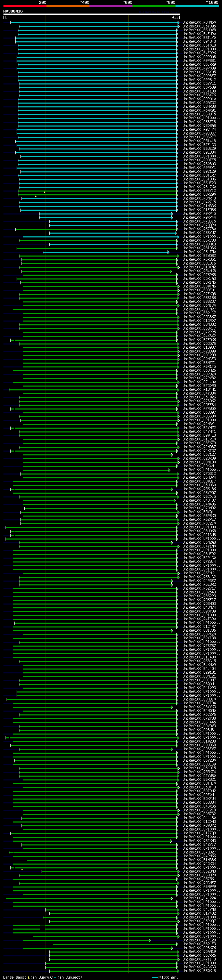Click the UniRef100_A9PDA8 entry

199,57
